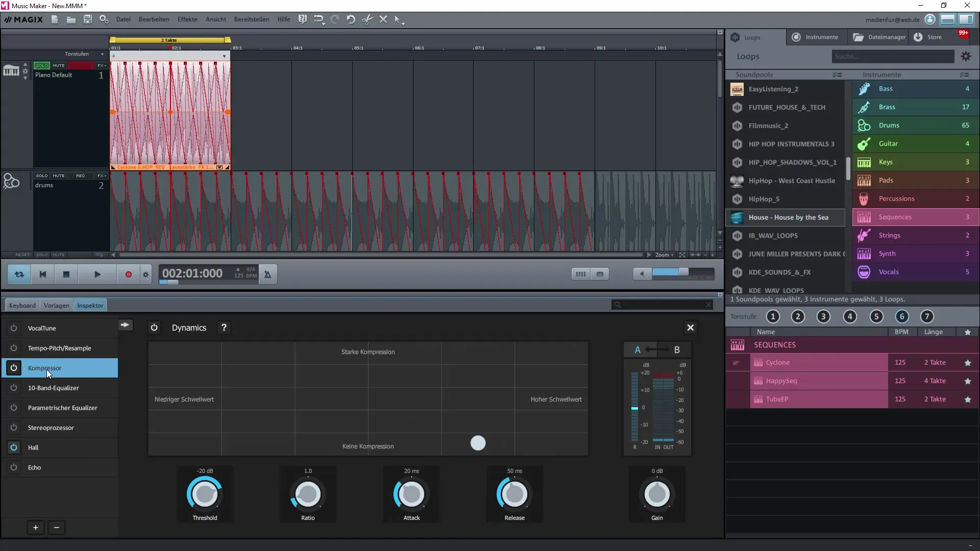Click the context help question icon in toolbar
980x551 pixels.
pyautogui.click(x=303, y=19)
